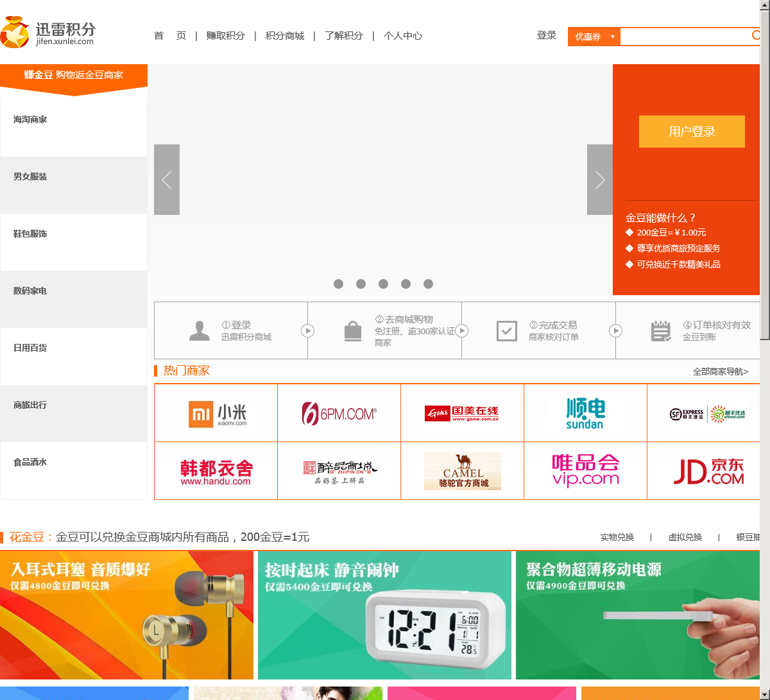The height and width of the screenshot is (700, 770).
Task: Click the checkmark box icon in step 3
Action: point(507,331)
